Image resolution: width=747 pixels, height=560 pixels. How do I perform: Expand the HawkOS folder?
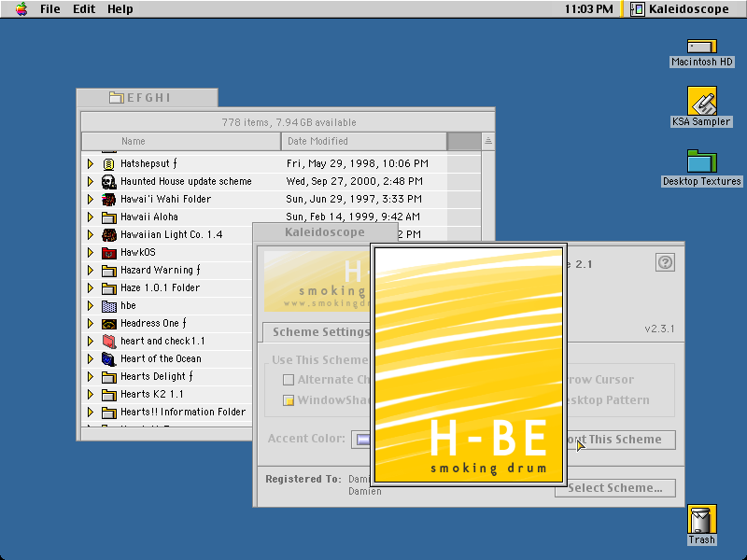click(91, 252)
